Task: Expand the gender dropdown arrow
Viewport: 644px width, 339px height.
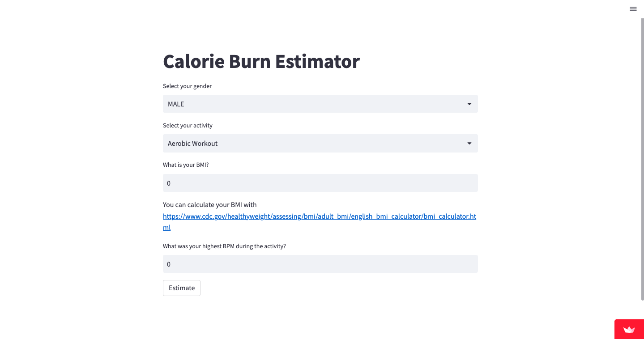Action: tap(469, 104)
